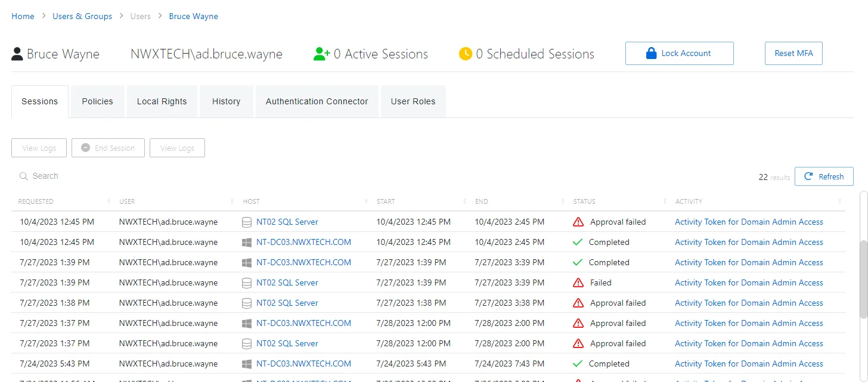Screen dimensions: 868x382
Task: Click Windows icon in 10/4/2023 NT-DC03 row
Action: 247,242
